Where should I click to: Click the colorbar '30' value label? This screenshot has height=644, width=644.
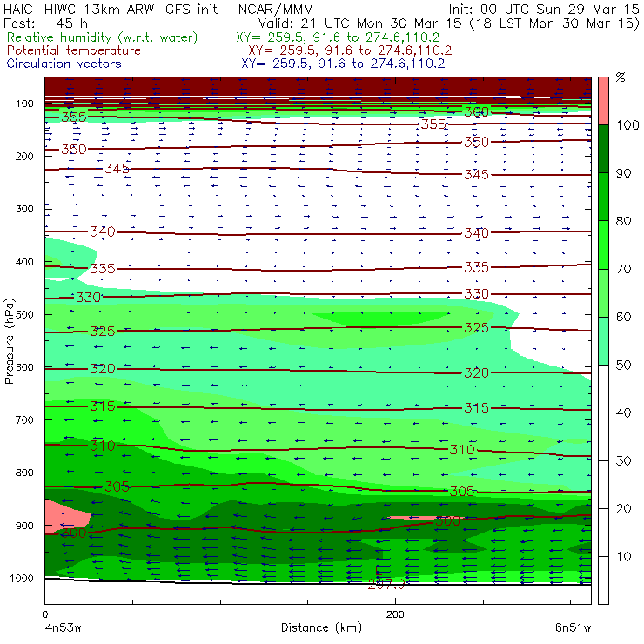coord(623,461)
